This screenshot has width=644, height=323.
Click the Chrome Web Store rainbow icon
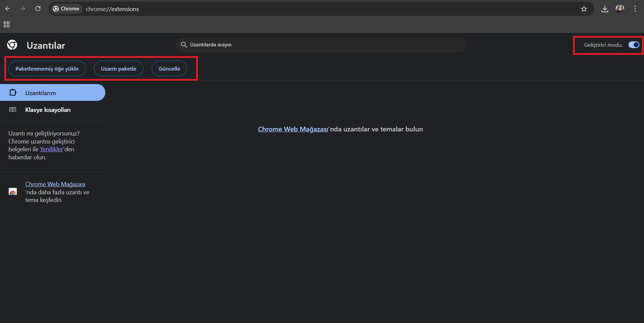13,192
